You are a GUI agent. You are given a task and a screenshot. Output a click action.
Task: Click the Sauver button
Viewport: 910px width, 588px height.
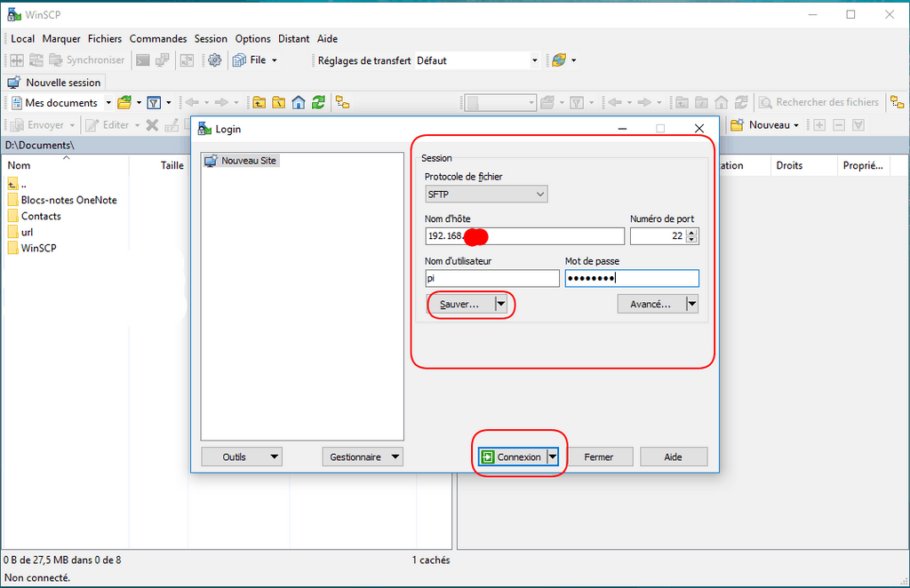point(461,304)
